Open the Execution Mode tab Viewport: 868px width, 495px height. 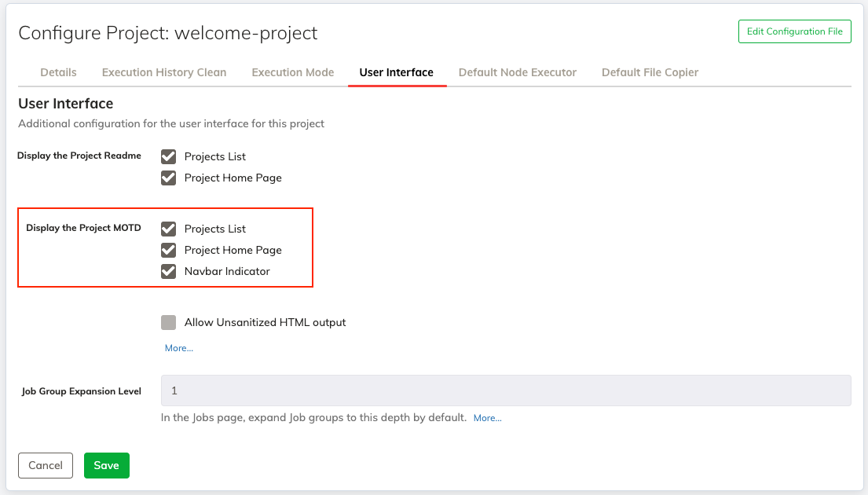click(293, 72)
